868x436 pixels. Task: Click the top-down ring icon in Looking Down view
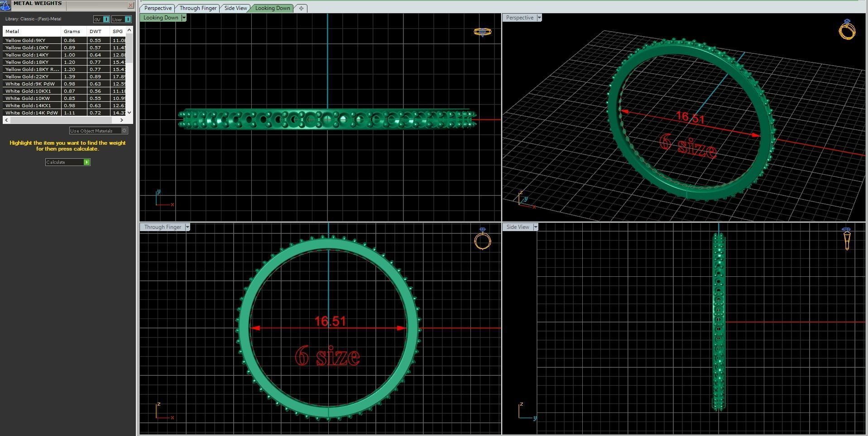tap(482, 32)
